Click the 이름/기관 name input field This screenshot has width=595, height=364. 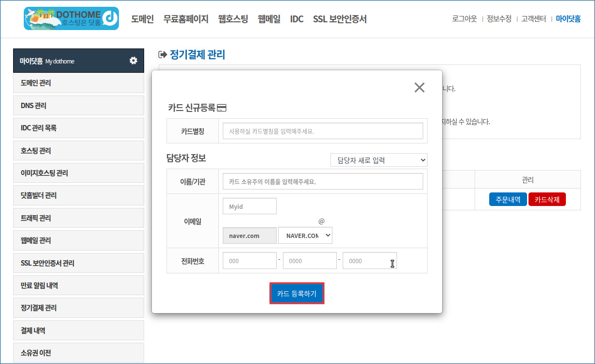[x=323, y=181]
